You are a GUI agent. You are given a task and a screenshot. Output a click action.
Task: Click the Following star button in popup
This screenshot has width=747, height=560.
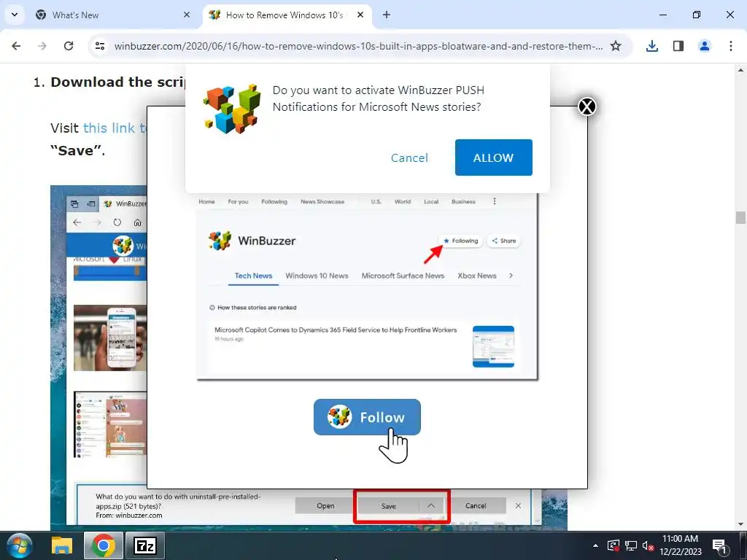(x=460, y=241)
